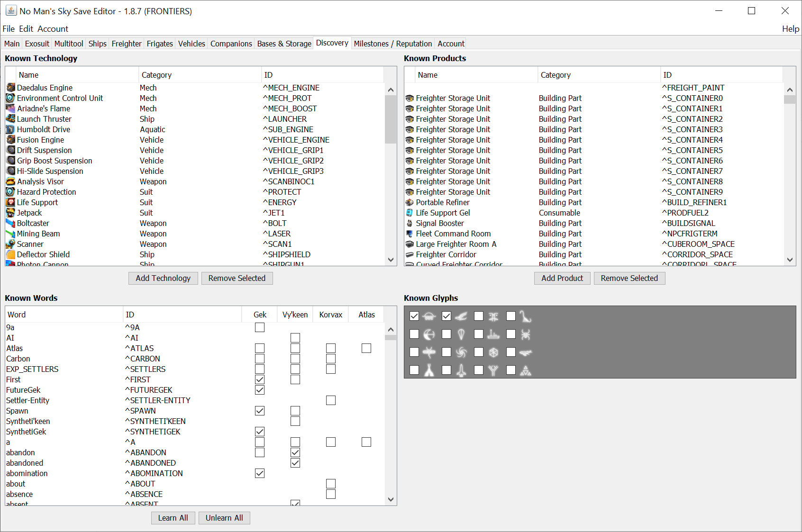Screen dimensions: 802x532
Task: Enable the third glyph checkbox in top row
Action: [x=479, y=316]
